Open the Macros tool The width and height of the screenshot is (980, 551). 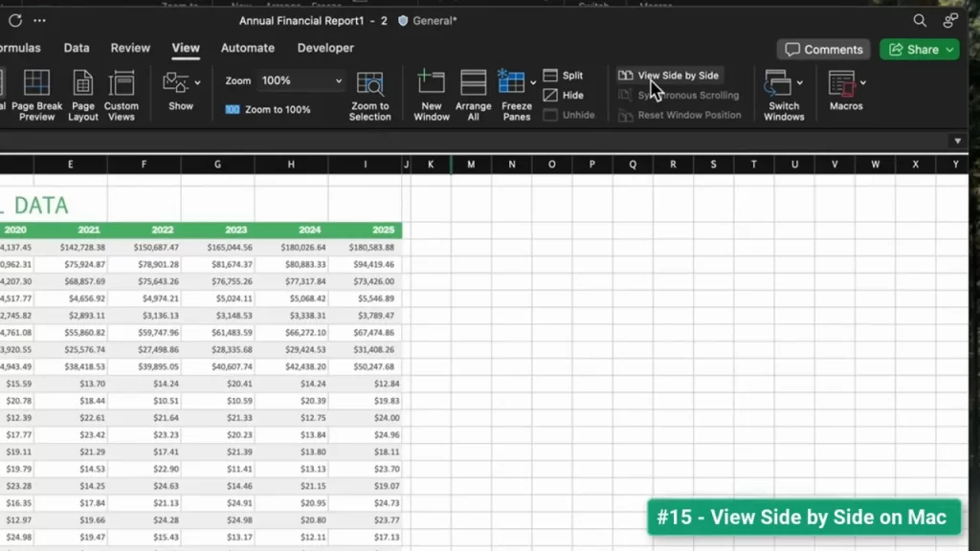(x=845, y=93)
